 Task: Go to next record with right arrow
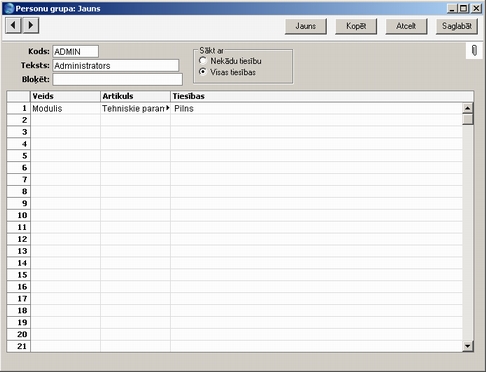pos(31,25)
